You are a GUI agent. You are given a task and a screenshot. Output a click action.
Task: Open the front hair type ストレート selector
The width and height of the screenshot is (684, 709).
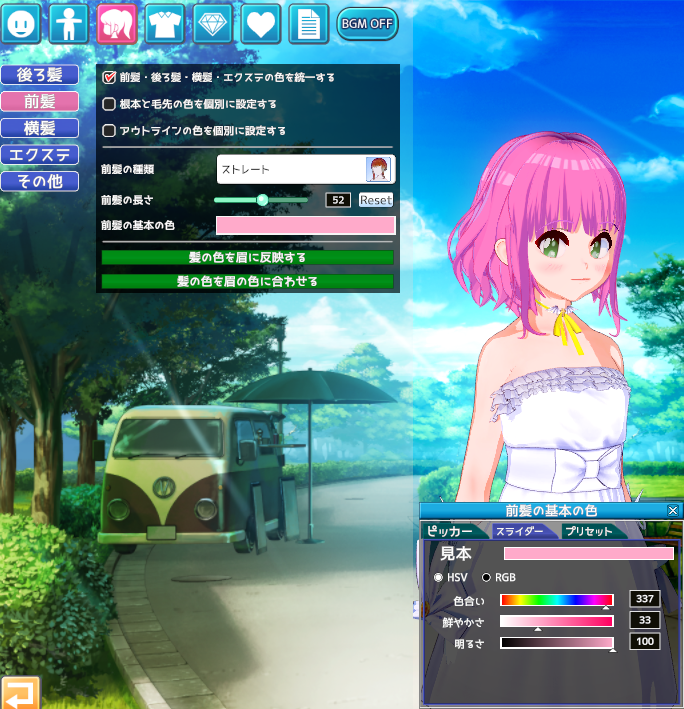coord(305,169)
